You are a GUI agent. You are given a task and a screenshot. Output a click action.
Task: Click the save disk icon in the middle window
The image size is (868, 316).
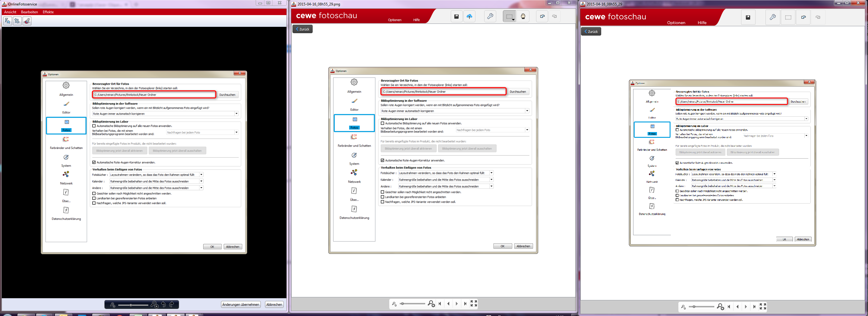[456, 17]
